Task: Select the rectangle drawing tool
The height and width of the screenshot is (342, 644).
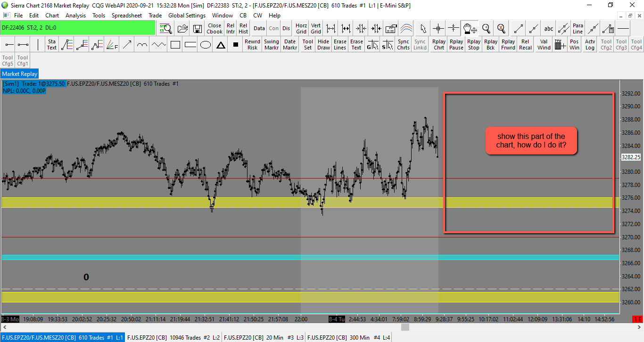Action: [x=175, y=45]
